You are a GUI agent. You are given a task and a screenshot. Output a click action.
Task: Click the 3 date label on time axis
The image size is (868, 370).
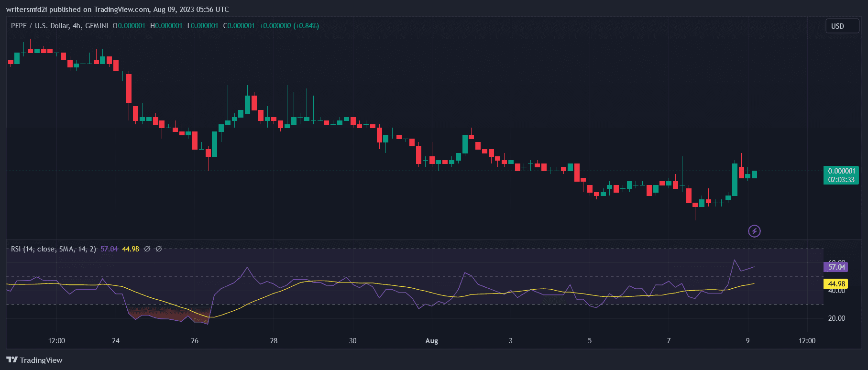click(x=511, y=341)
